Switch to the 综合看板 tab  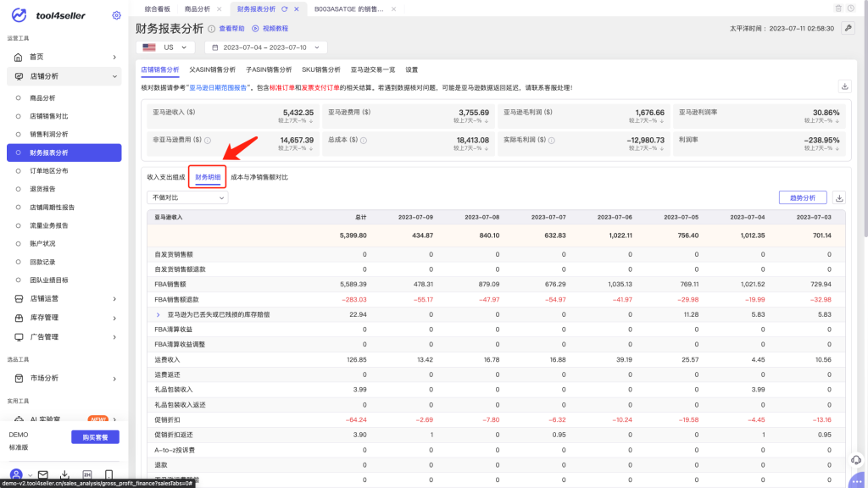pos(157,8)
